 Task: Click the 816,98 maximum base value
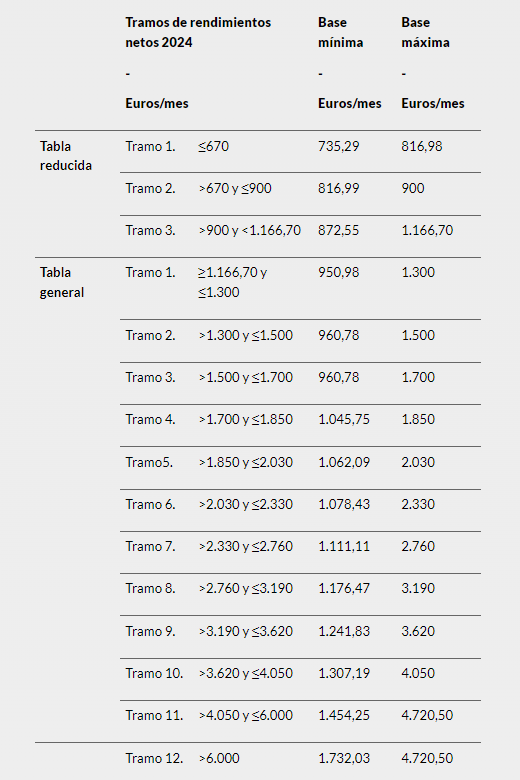click(x=422, y=146)
